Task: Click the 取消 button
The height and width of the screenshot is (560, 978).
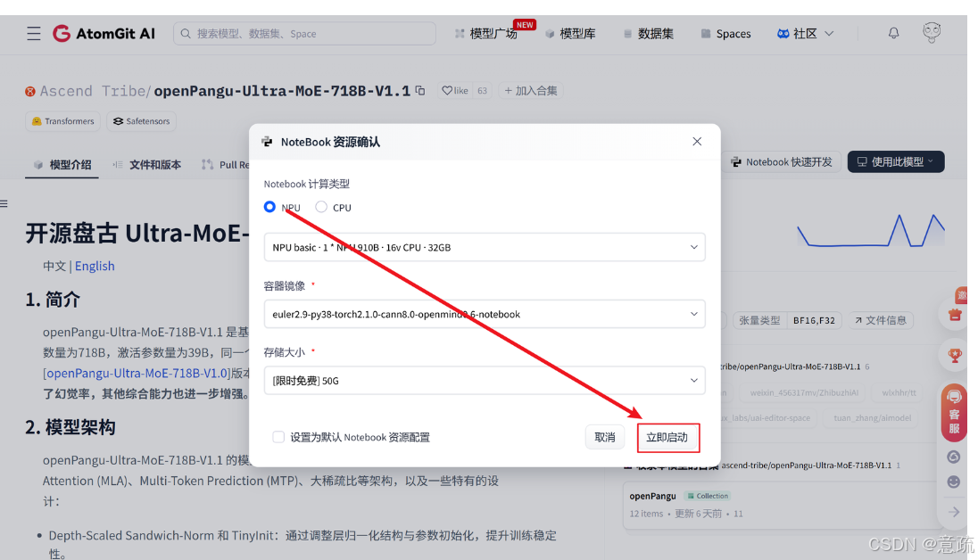Action: click(605, 437)
